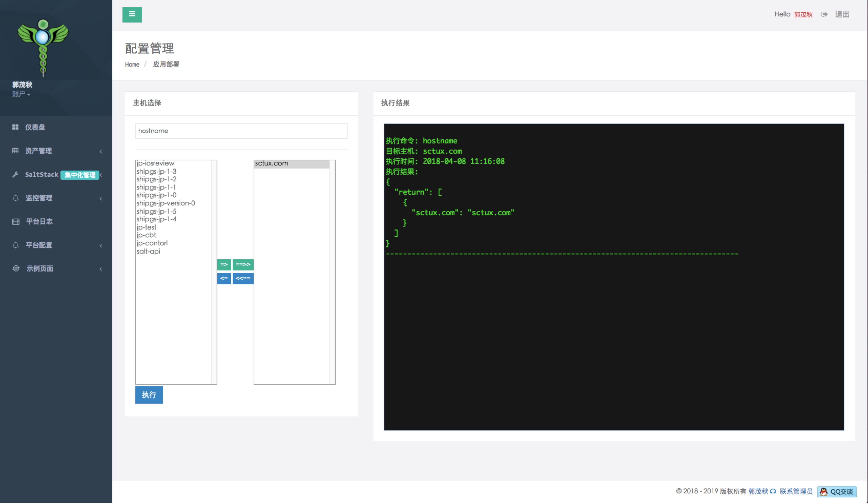
Task: Click the hamburger menu toggle button
Action: [x=132, y=14]
